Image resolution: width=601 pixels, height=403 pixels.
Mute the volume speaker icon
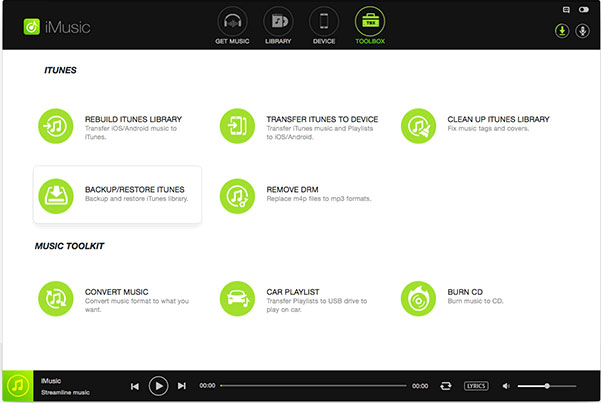[506, 385]
